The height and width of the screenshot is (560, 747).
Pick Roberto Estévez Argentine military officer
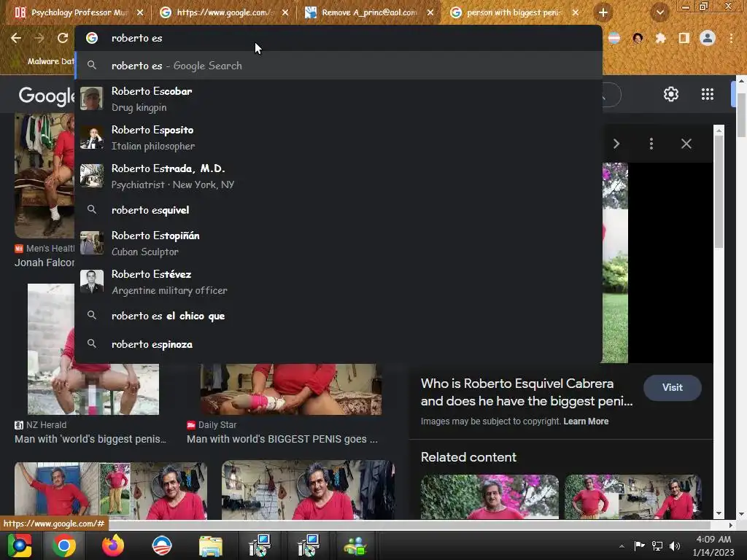[x=338, y=281]
